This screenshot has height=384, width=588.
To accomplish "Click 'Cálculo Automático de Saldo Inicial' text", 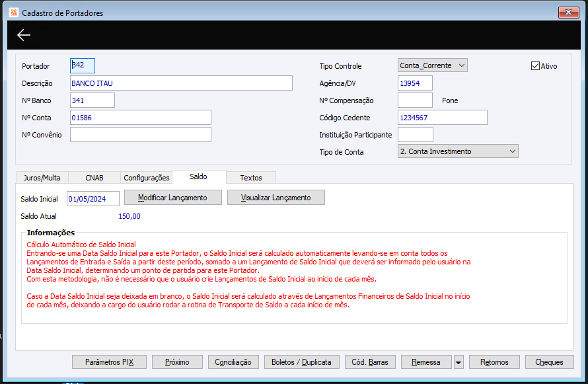I will pos(81,245).
